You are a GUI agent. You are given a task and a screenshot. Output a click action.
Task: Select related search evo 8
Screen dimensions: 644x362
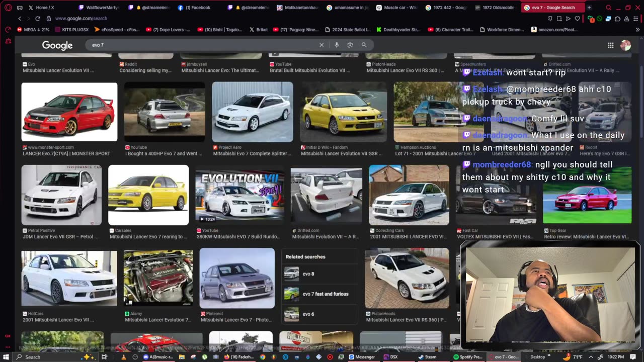click(320, 274)
